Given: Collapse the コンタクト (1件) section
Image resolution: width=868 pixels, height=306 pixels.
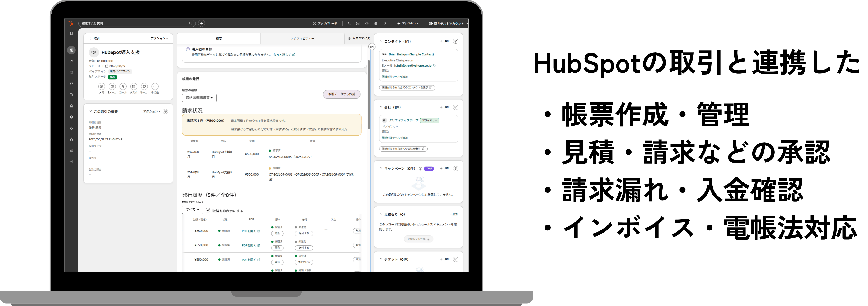Looking at the screenshot, I should 381,41.
